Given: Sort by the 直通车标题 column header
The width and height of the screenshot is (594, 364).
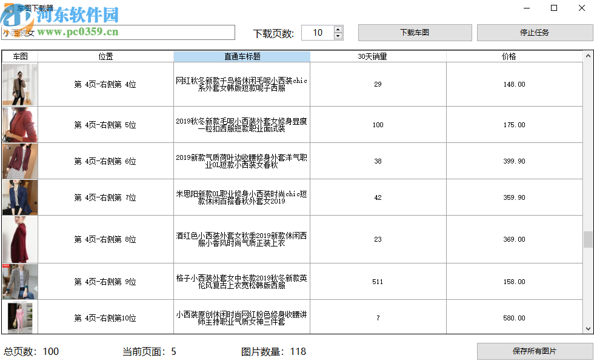Looking at the screenshot, I should pos(242,56).
